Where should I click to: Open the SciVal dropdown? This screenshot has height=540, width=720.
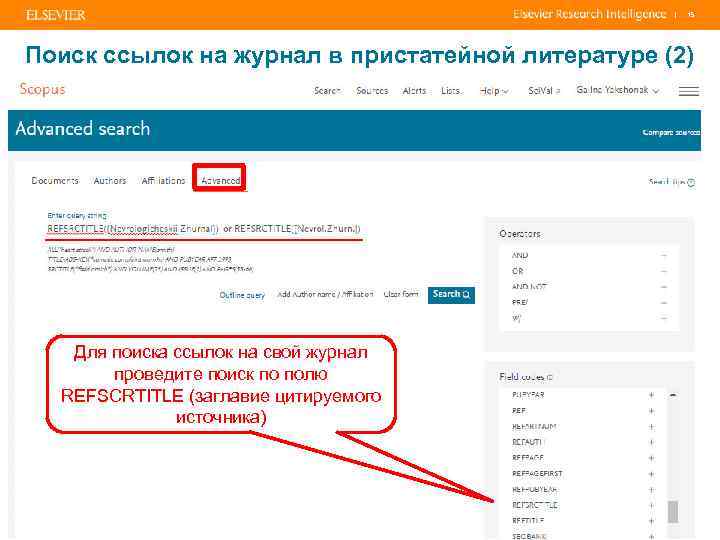pyautogui.click(x=544, y=90)
